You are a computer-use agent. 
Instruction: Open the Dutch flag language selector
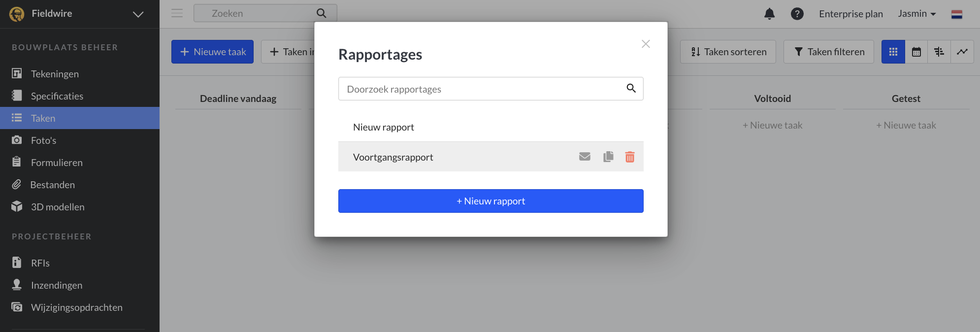(956, 14)
